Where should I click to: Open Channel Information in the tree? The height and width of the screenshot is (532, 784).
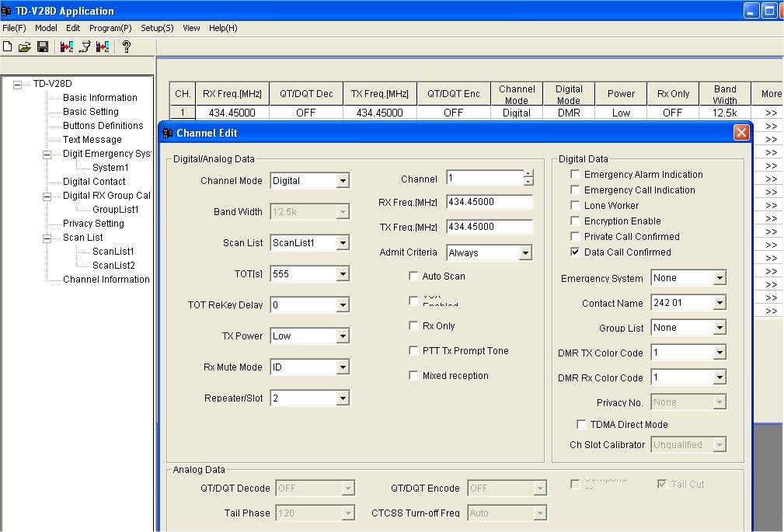(106, 280)
